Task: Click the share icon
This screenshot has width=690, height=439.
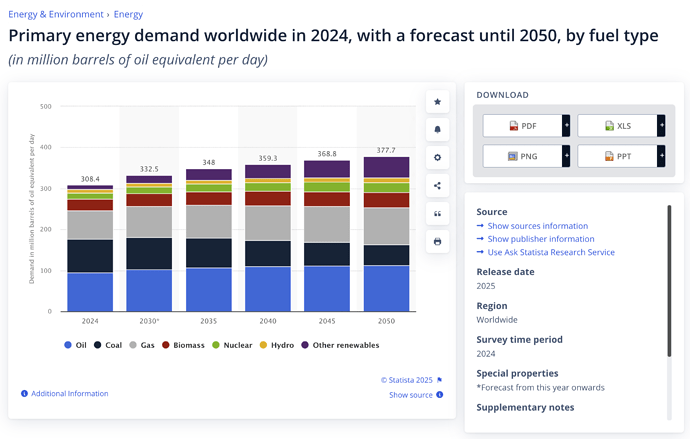Action: [438, 186]
